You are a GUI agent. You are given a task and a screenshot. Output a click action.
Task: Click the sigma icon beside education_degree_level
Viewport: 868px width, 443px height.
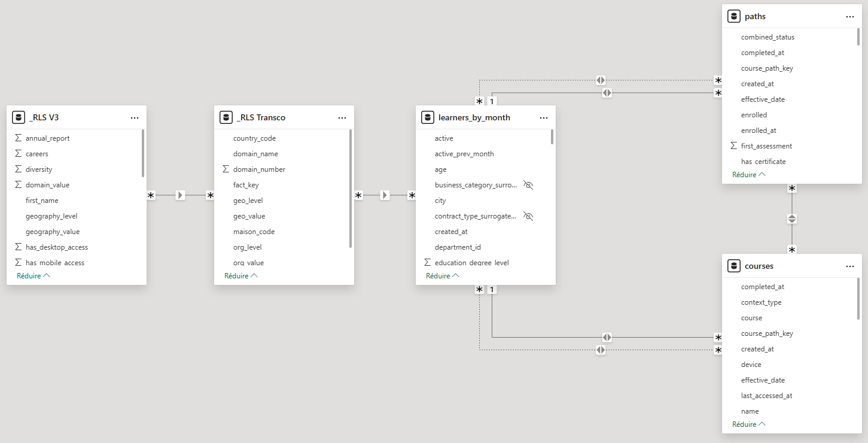pyautogui.click(x=427, y=263)
